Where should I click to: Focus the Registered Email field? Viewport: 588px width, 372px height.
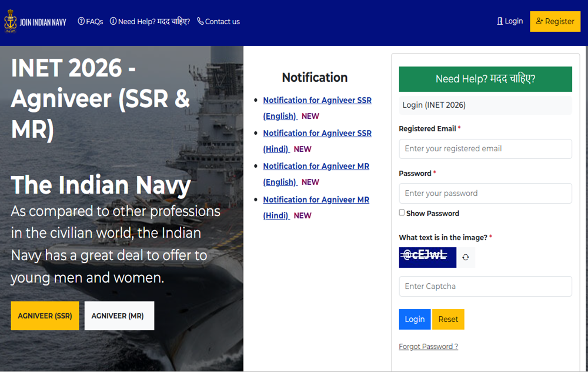[485, 149]
